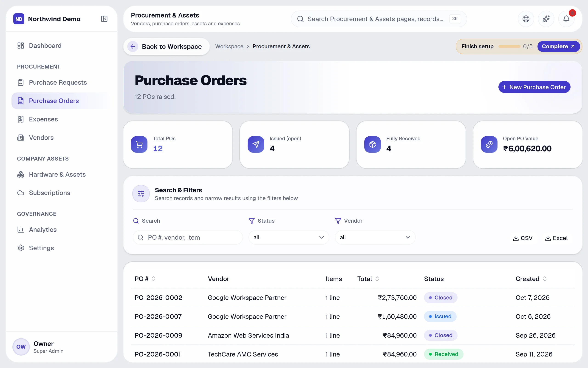Open the Expenses page

[x=62, y=119]
